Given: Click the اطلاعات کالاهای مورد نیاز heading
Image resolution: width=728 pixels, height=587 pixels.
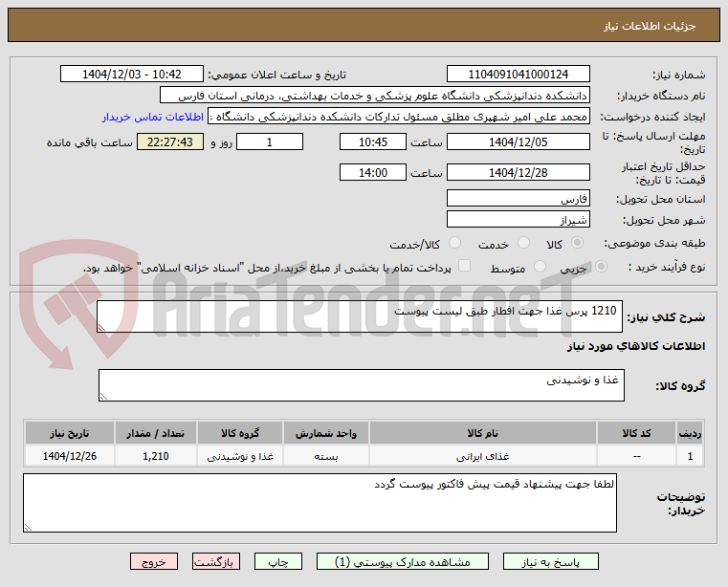Looking at the screenshot, I should [x=636, y=346].
